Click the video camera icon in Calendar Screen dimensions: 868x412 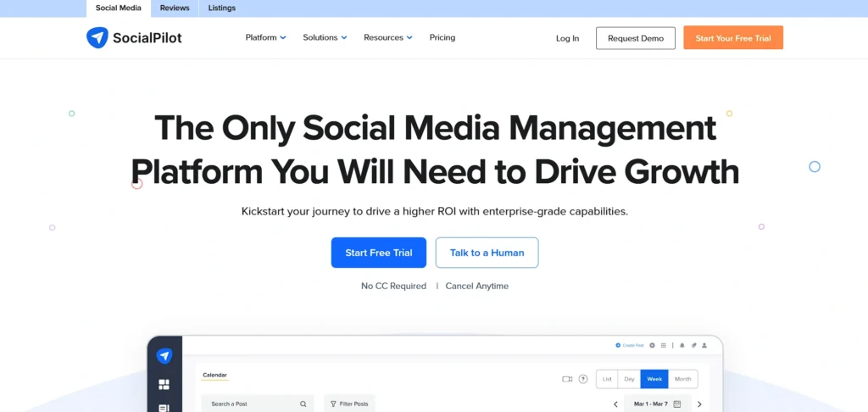[x=567, y=379]
